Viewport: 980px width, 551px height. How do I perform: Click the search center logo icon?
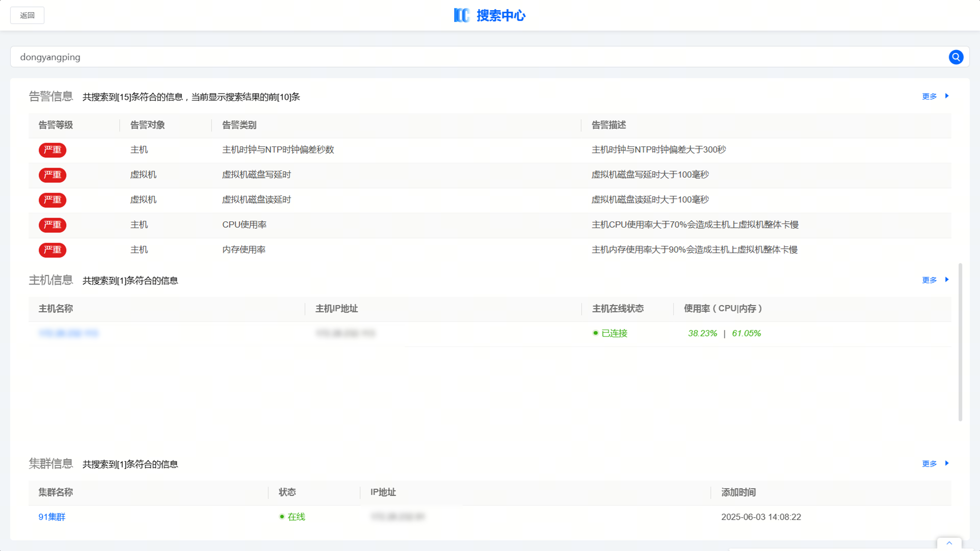pos(461,15)
